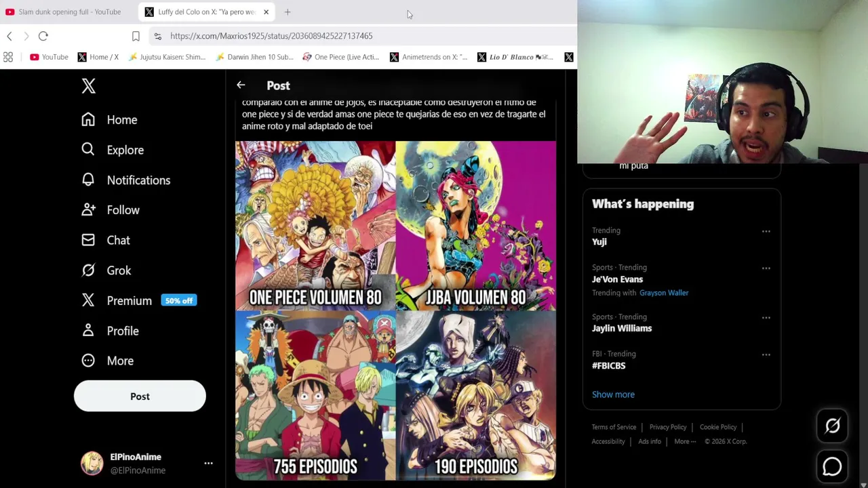Open Notifications from the sidebar
The image size is (868, 488).
click(x=125, y=180)
